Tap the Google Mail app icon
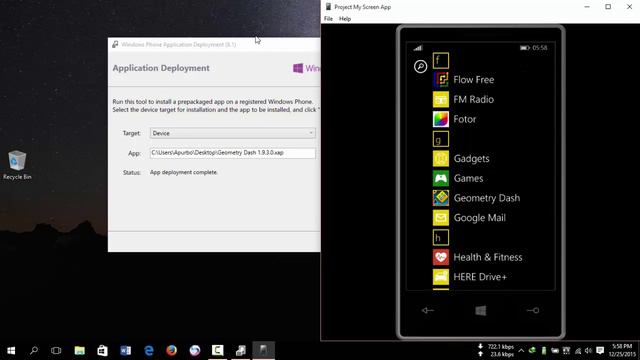The image size is (640, 360). coord(441,218)
